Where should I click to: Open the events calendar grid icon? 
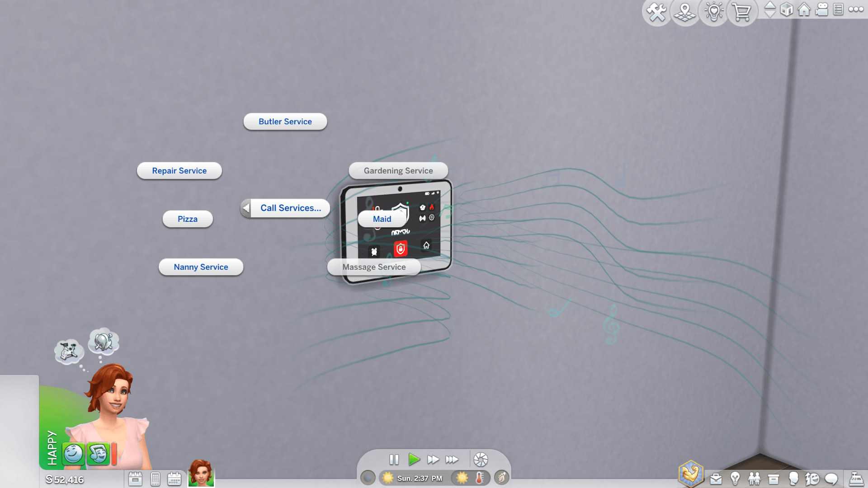pos(174,479)
